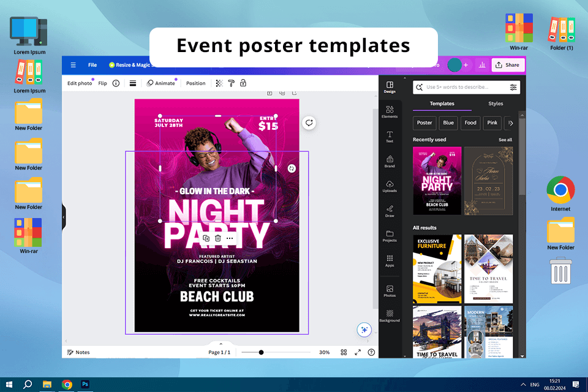Select the Modern Home template thumbnail
Screen dimensions: 588x392
488,332
